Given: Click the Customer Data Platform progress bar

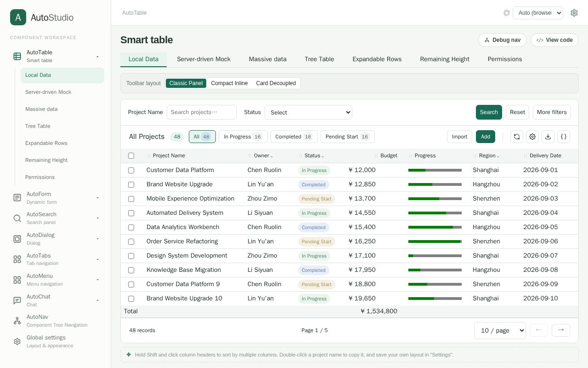Looking at the screenshot, I should click(435, 170).
